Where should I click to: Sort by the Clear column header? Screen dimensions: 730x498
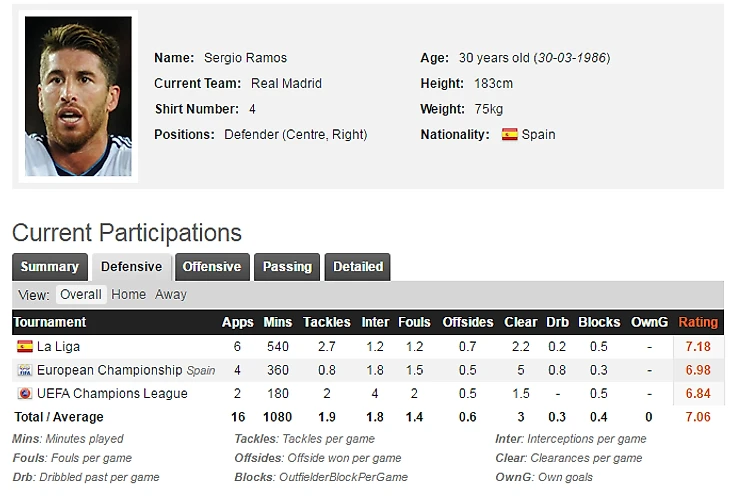[x=520, y=322]
